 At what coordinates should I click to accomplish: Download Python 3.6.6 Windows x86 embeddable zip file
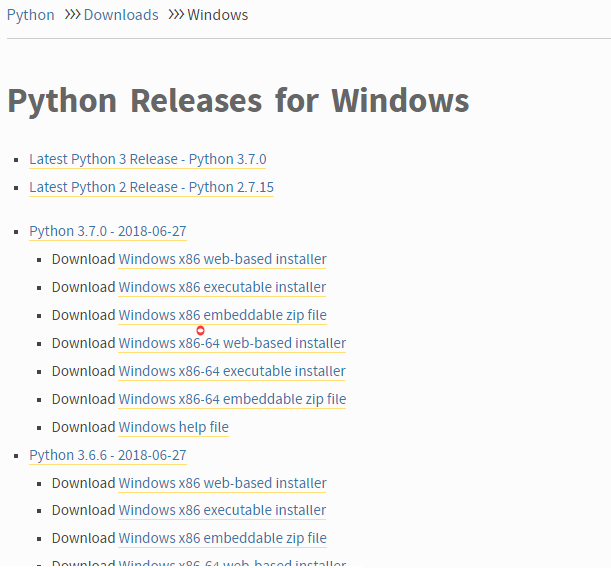222,538
